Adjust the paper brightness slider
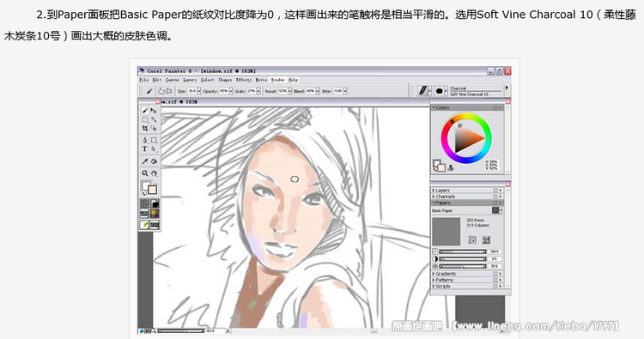This screenshot has width=644, height=339. tap(463, 266)
